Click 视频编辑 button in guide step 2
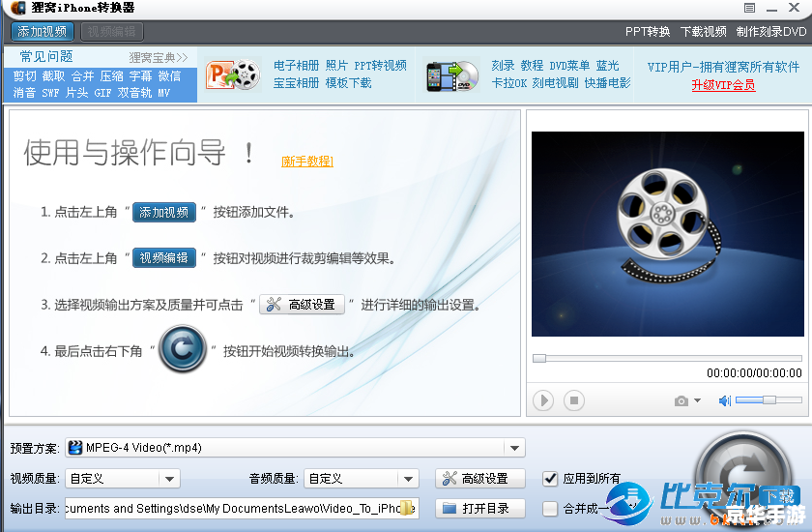Image resolution: width=812 pixels, height=532 pixels. pyautogui.click(x=164, y=257)
